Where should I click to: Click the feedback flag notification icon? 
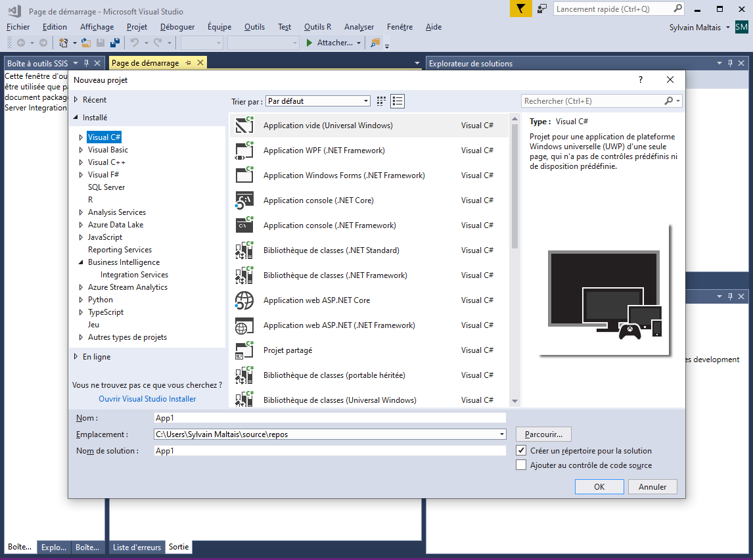[x=520, y=9]
